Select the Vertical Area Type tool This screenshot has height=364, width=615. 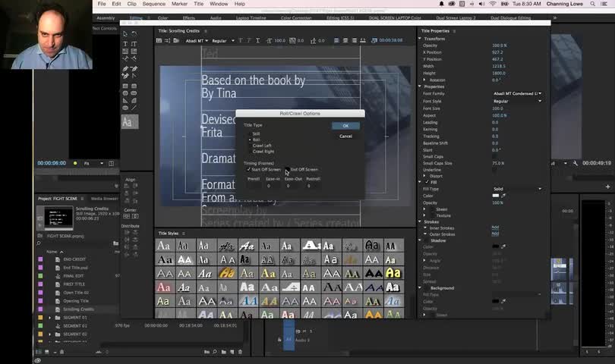click(x=134, y=51)
